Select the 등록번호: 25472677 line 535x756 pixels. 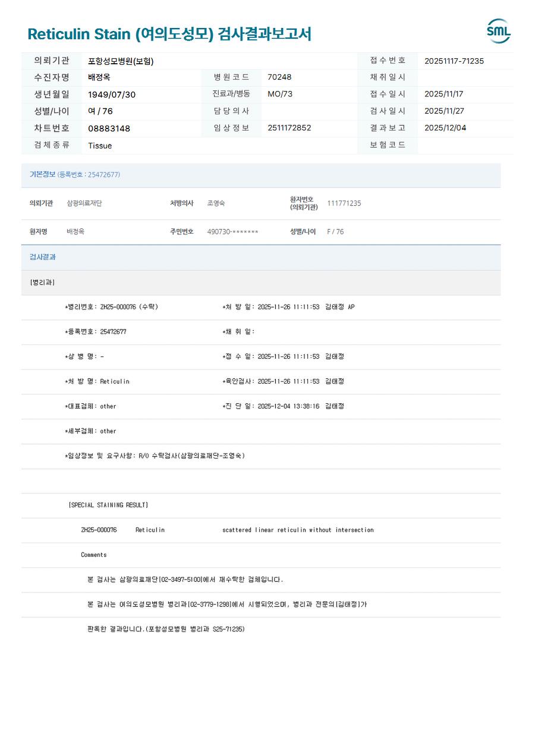tap(95, 332)
